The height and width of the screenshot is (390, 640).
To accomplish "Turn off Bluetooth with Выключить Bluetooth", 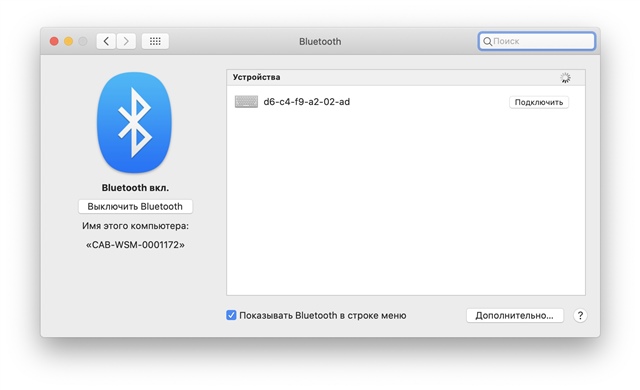I will 135,206.
